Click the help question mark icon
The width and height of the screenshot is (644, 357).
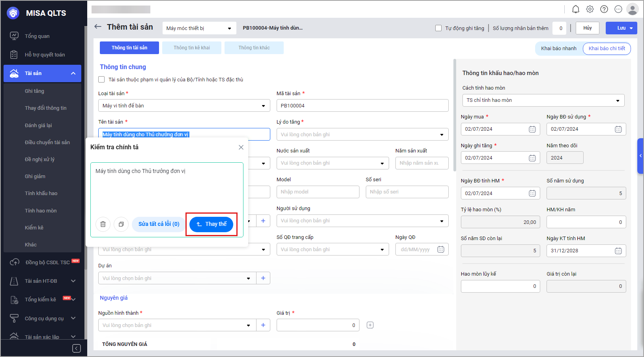tap(604, 9)
